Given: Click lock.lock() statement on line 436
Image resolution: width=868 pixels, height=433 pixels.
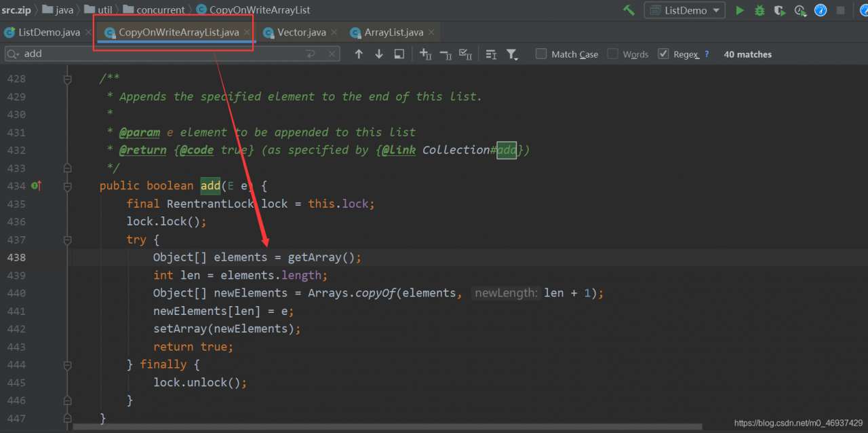Looking at the screenshot, I should pos(166,221).
